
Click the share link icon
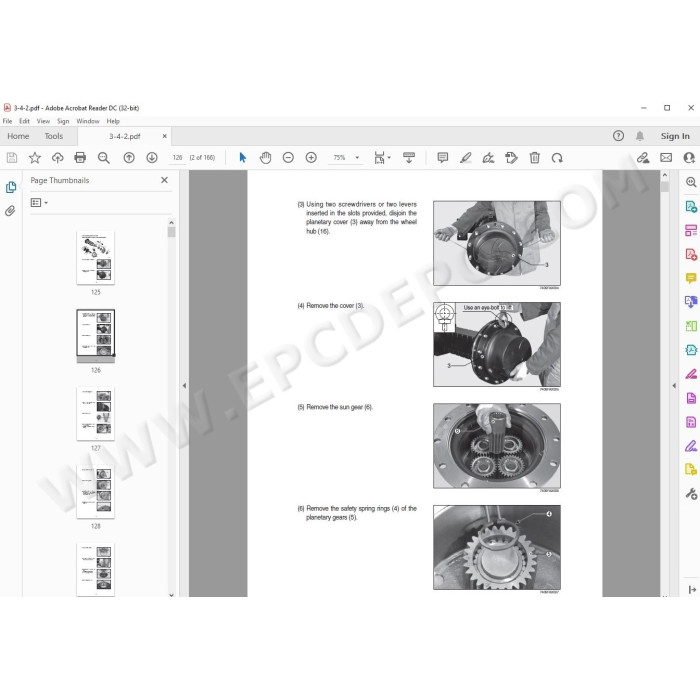point(643,158)
